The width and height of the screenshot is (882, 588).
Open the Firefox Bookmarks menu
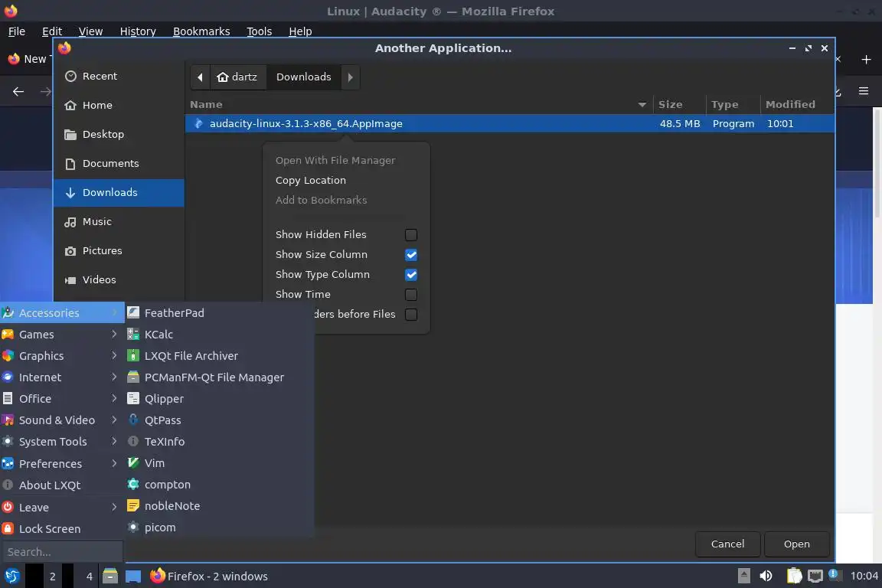coord(201,31)
